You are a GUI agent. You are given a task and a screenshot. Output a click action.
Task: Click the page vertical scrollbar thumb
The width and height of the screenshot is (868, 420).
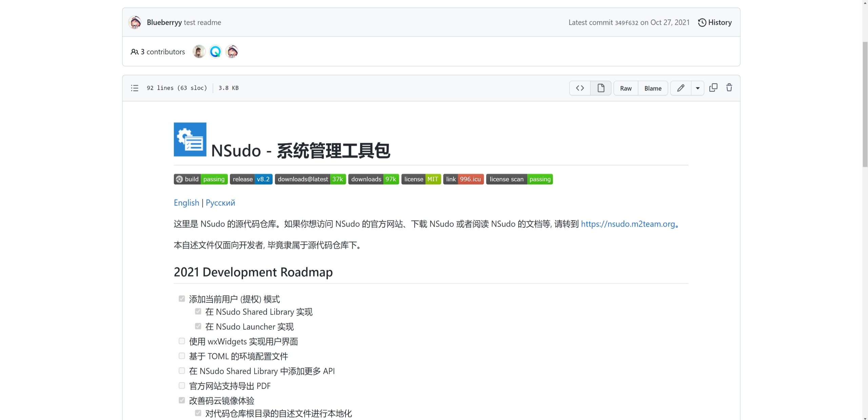tap(865, 104)
